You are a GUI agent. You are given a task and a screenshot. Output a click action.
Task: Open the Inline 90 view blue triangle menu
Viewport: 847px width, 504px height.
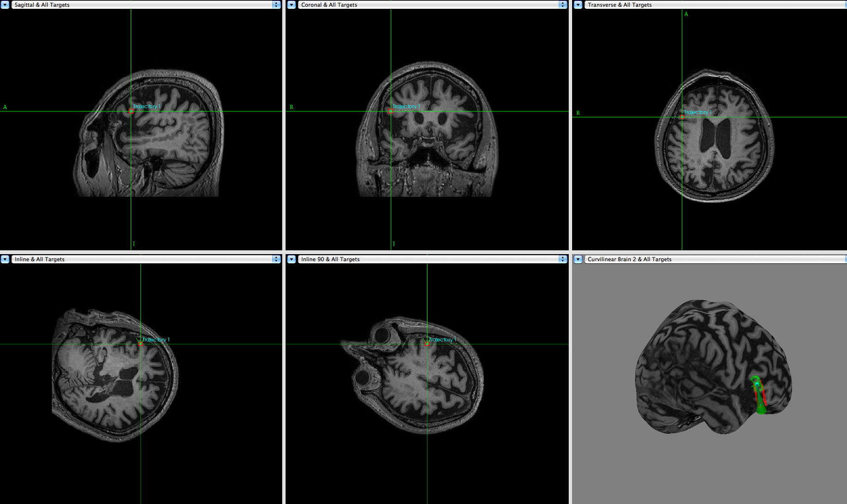292,259
